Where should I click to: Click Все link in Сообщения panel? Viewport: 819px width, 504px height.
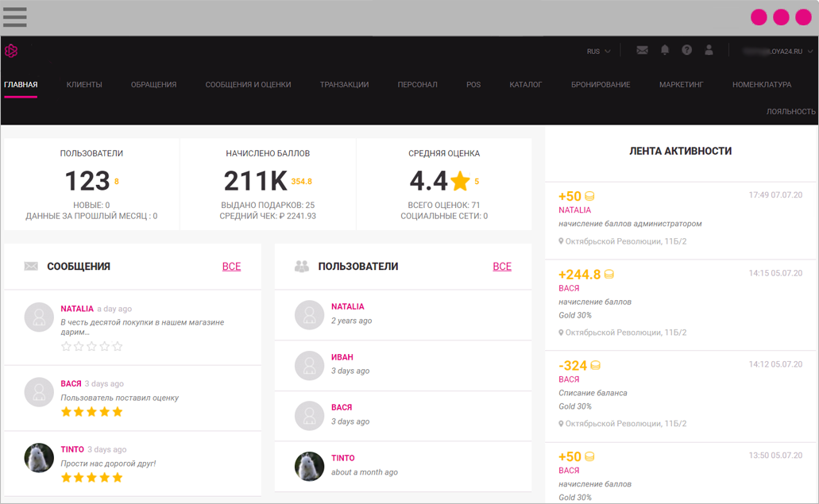tap(231, 267)
